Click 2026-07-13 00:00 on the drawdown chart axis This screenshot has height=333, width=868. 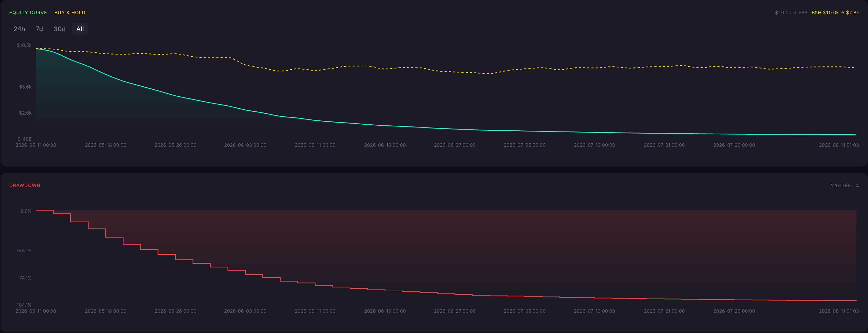click(x=594, y=311)
